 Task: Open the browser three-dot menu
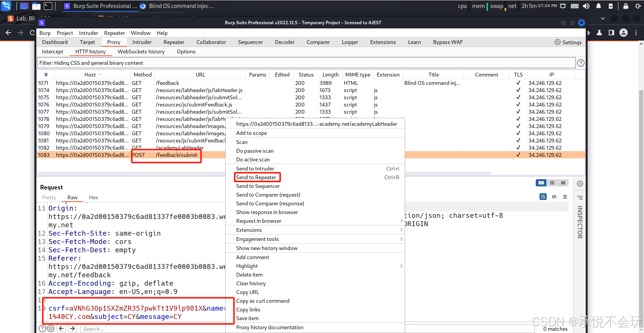636,33
